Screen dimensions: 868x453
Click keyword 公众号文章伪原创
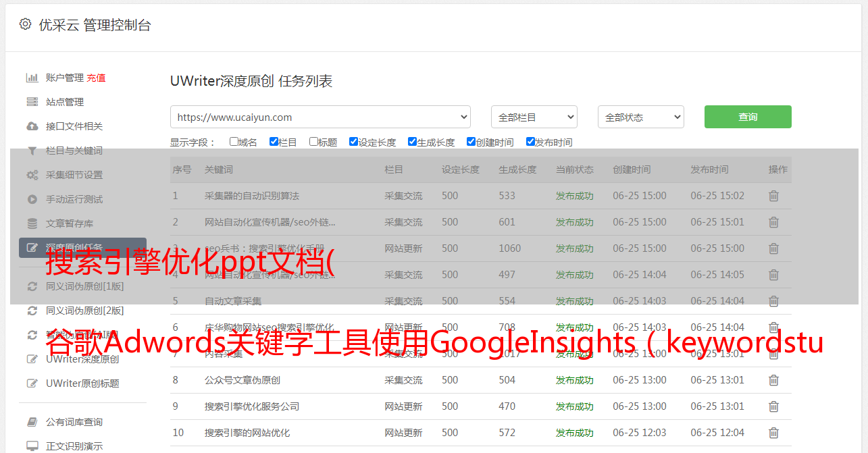coord(242,380)
